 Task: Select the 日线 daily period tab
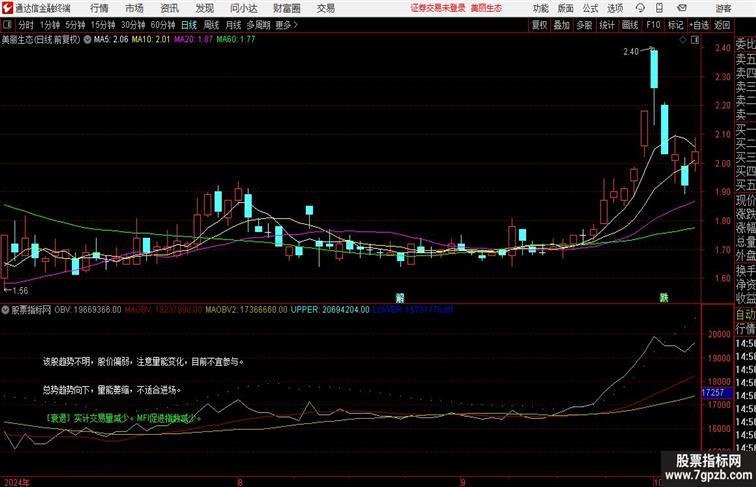[x=189, y=25]
